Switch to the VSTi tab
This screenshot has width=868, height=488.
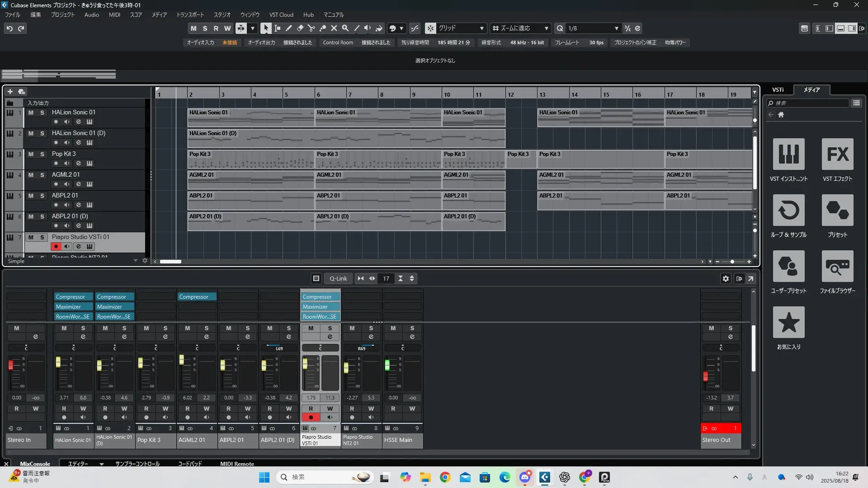(x=778, y=90)
